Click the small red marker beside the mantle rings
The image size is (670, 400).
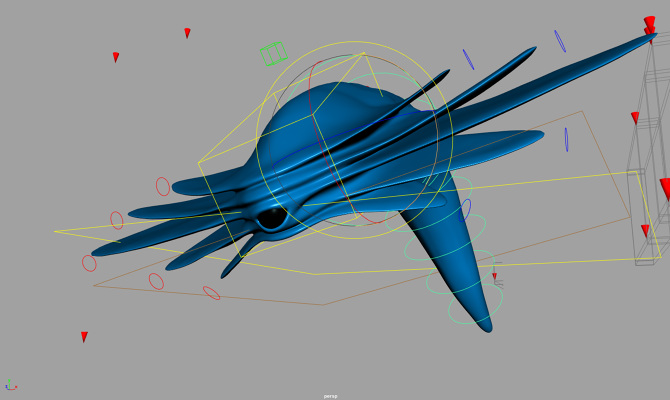[494, 277]
